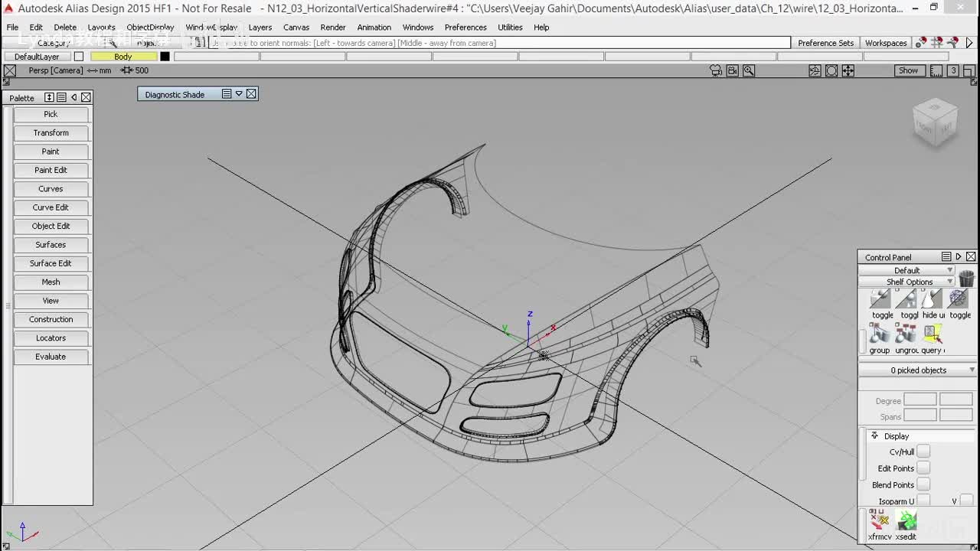Viewport: 980px width, 551px height.
Task: Click the Preference Sets button
Action: coord(825,43)
